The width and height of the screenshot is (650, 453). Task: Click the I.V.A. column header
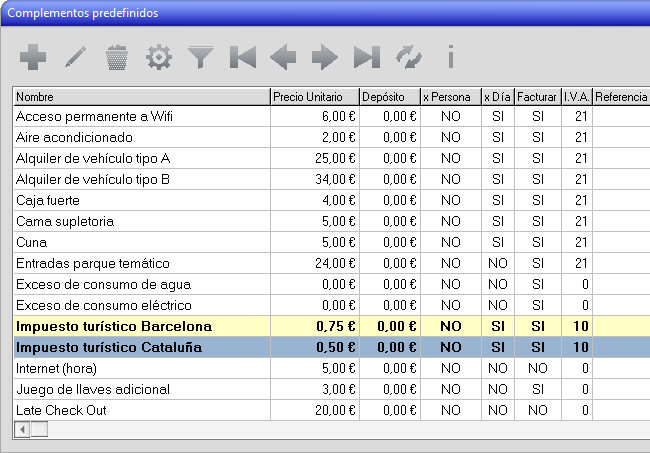pos(576,97)
